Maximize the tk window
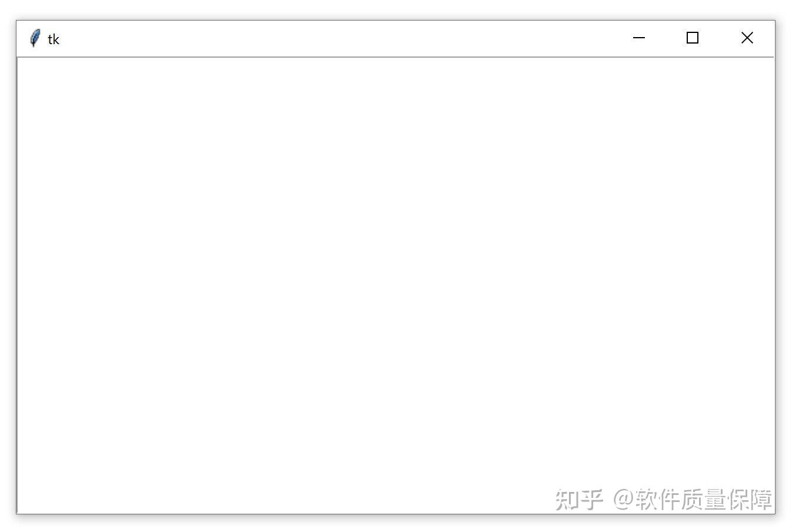792x532 pixels. pyautogui.click(x=693, y=38)
